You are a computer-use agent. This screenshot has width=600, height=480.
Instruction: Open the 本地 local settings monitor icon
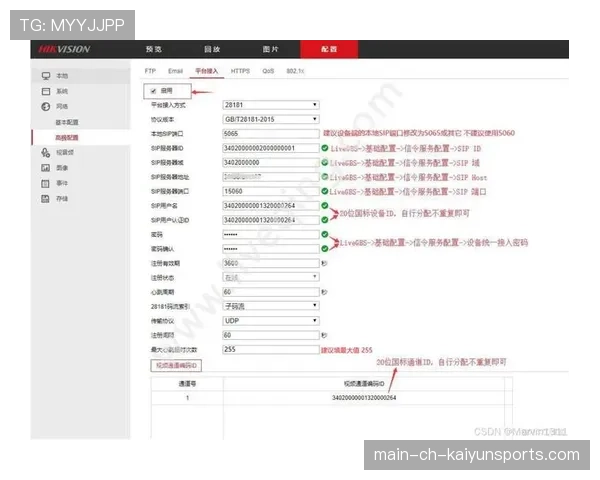click(46, 76)
